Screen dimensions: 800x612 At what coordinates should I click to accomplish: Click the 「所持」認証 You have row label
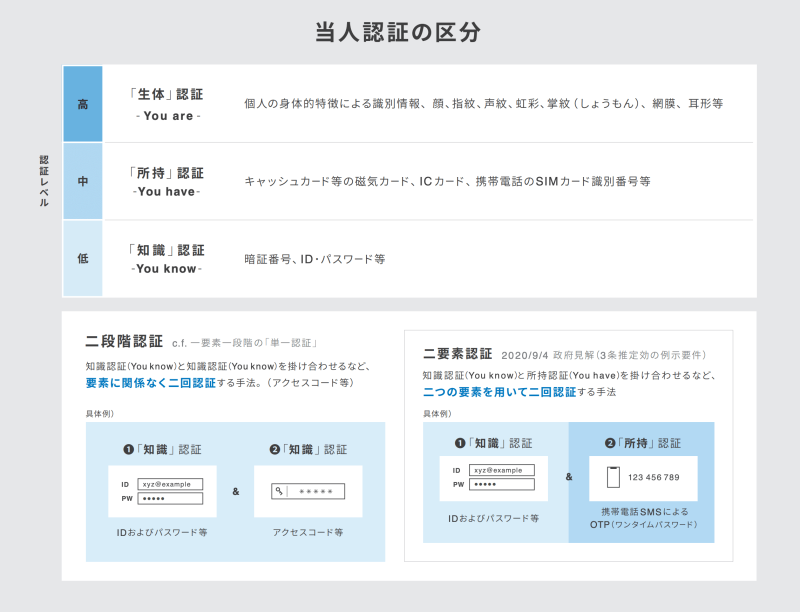(x=167, y=181)
